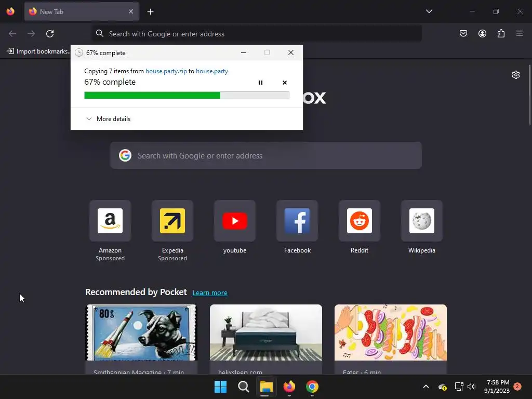Open File Explorer from taskbar
Image resolution: width=532 pixels, height=399 pixels.
[x=267, y=387]
